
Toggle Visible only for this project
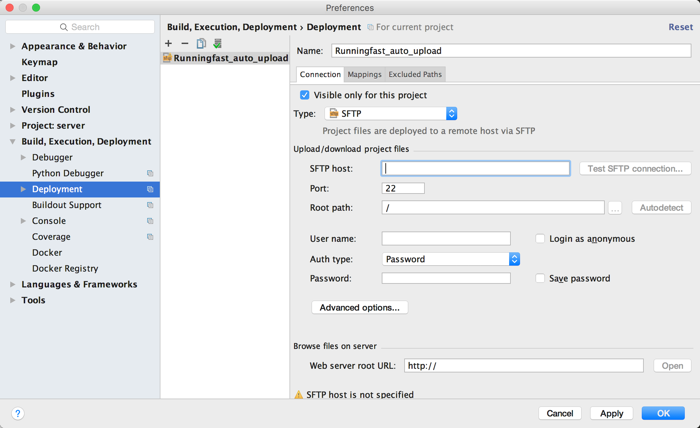pos(305,96)
